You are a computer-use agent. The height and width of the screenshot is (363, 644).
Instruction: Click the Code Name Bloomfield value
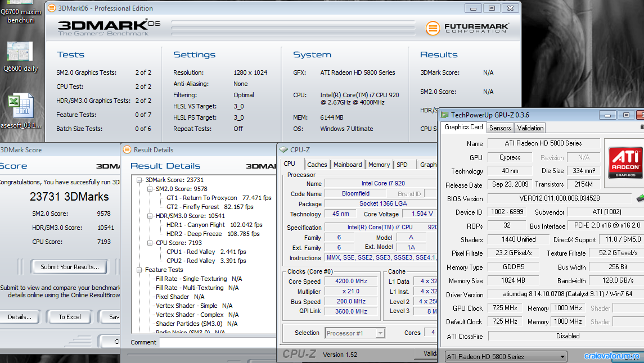click(355, 194)
